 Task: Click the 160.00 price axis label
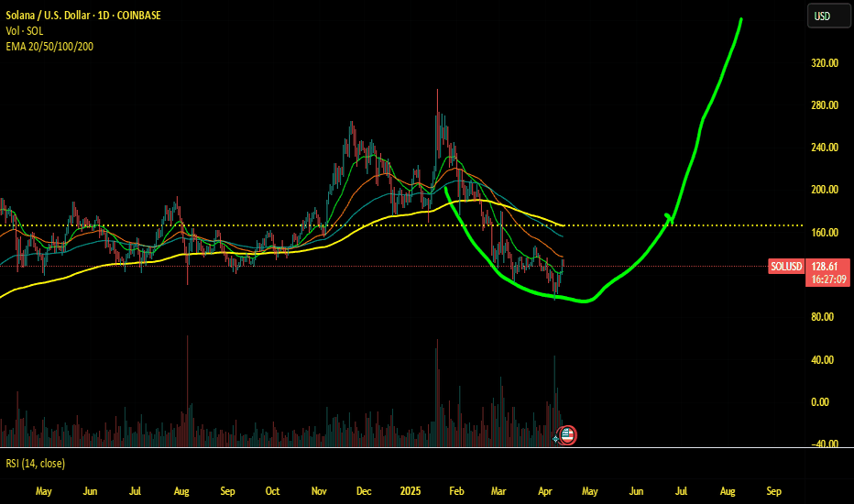[x=825, y=233]
